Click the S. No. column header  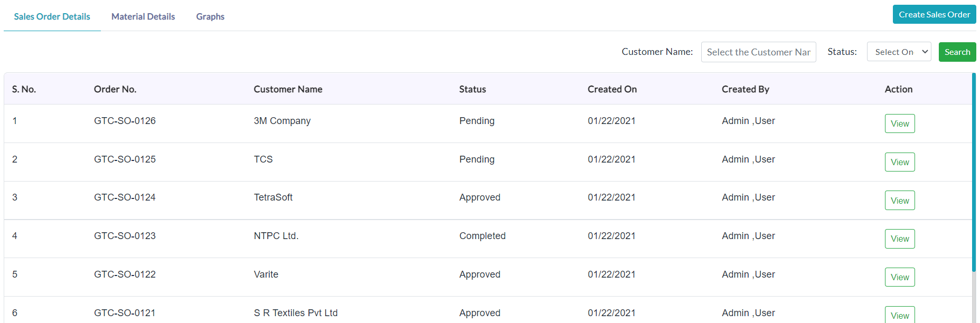click(x=24, y=89)
